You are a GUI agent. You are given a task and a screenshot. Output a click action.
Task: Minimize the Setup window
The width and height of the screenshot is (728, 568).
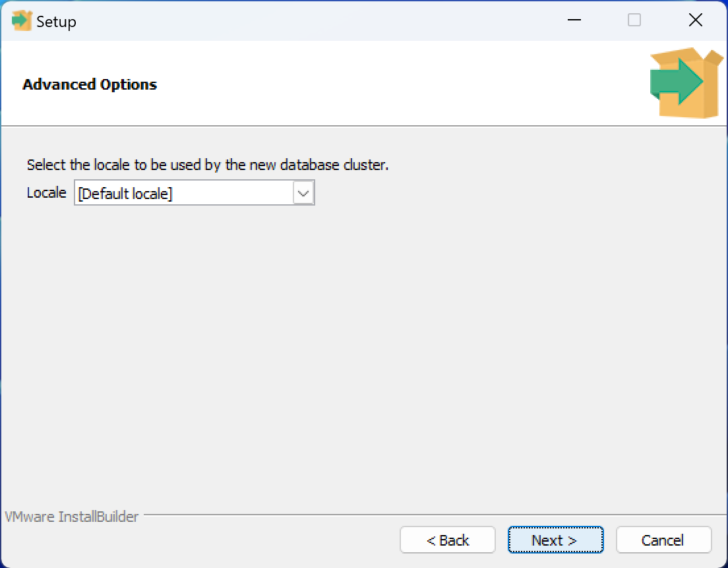pos(574,20)
